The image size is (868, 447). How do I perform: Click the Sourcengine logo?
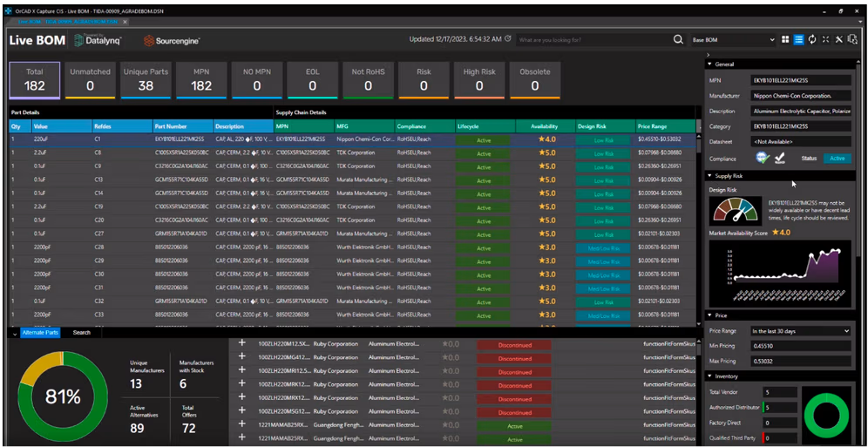(172, 40)
